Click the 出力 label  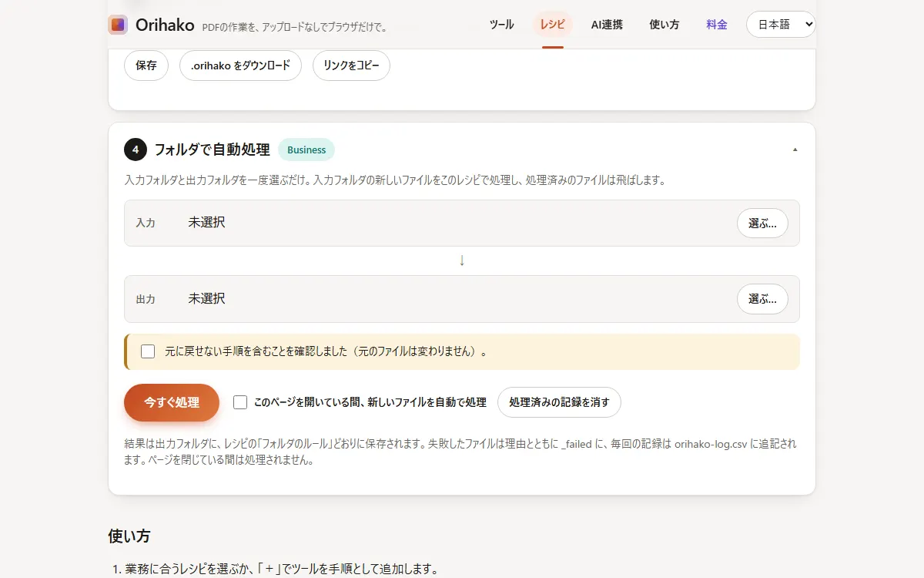click(x=146, y=299)
